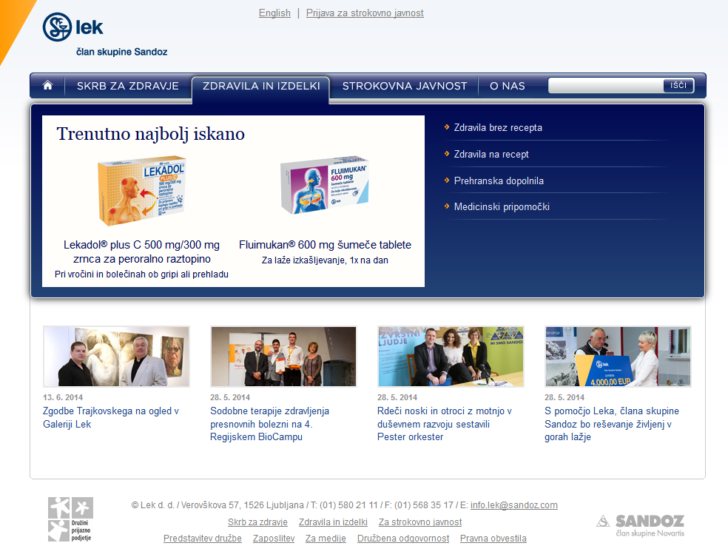This screenshot has width=728, height=560.
Task: Click the search input field
Action: [606, 85]
